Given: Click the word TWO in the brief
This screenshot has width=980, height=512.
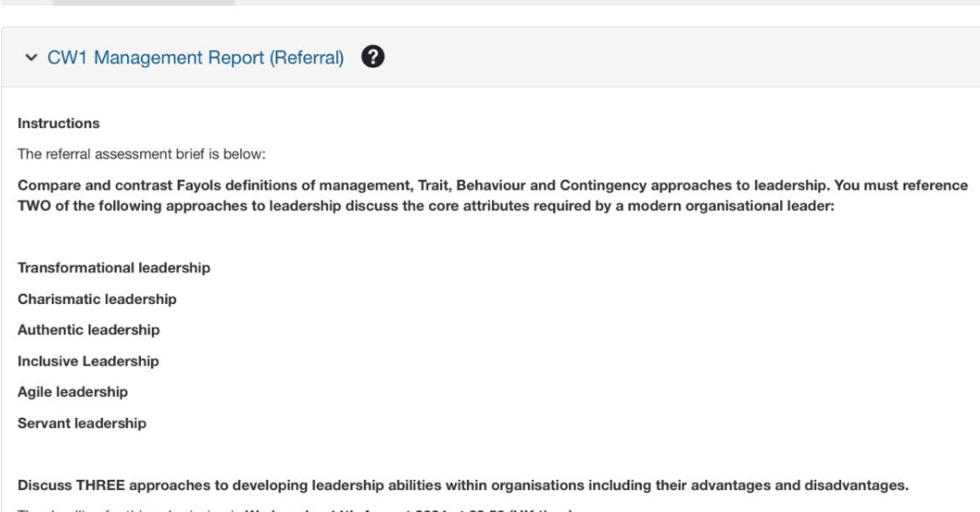Looking at the screenshot, I should coord(34,205).
